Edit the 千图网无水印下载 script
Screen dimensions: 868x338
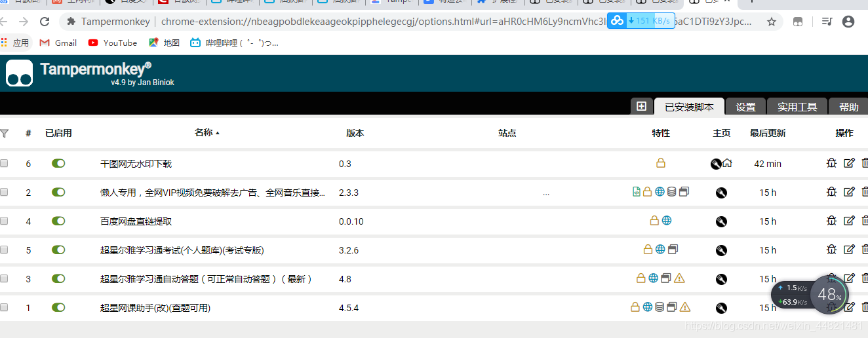coord(849,164)
